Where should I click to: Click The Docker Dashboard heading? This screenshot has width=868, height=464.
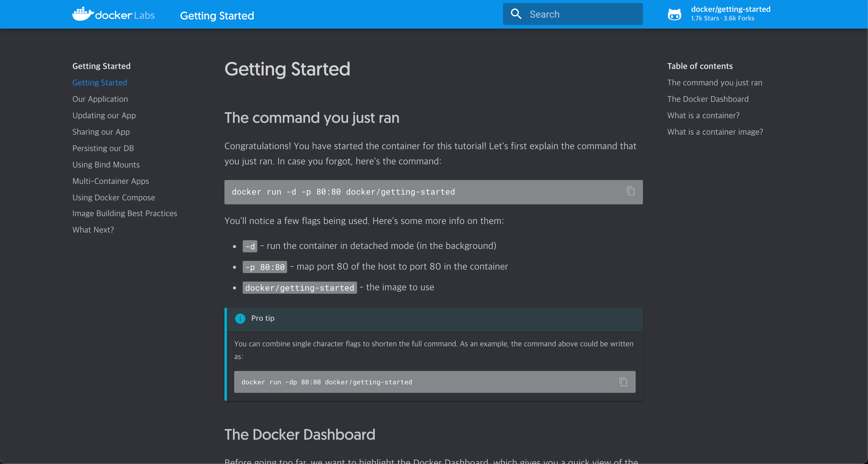coord(300,435)
